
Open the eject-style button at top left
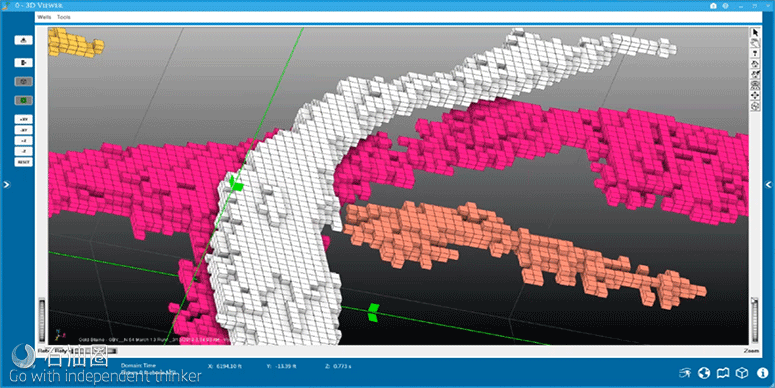[x=23, y=41]
